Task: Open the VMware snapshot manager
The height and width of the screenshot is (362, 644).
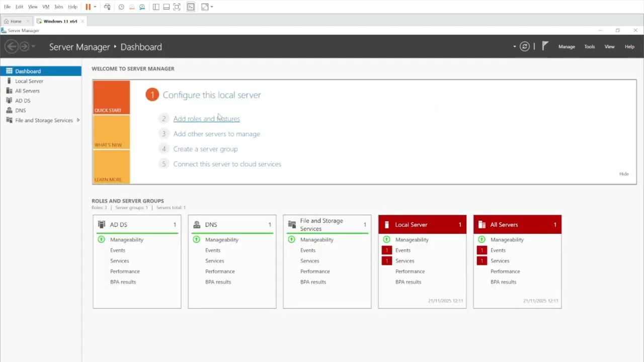Action: coord(142,7)
